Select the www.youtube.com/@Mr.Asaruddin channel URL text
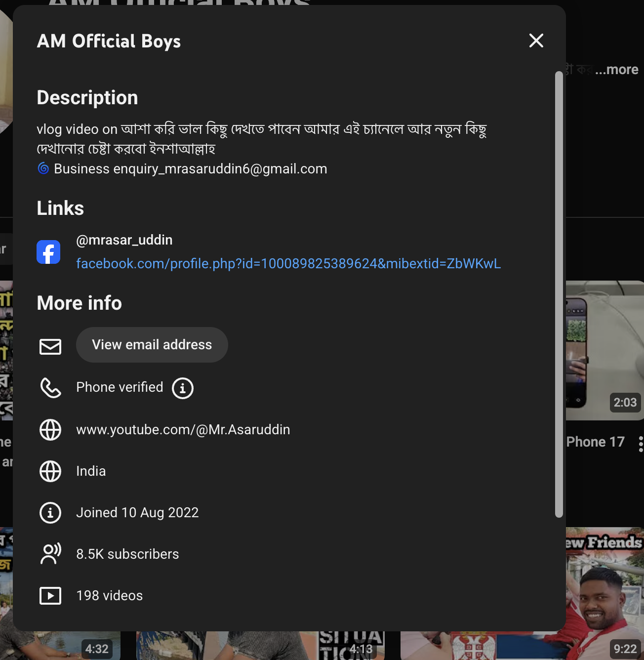The image size is (644, 660). click(x=183, y=430)
